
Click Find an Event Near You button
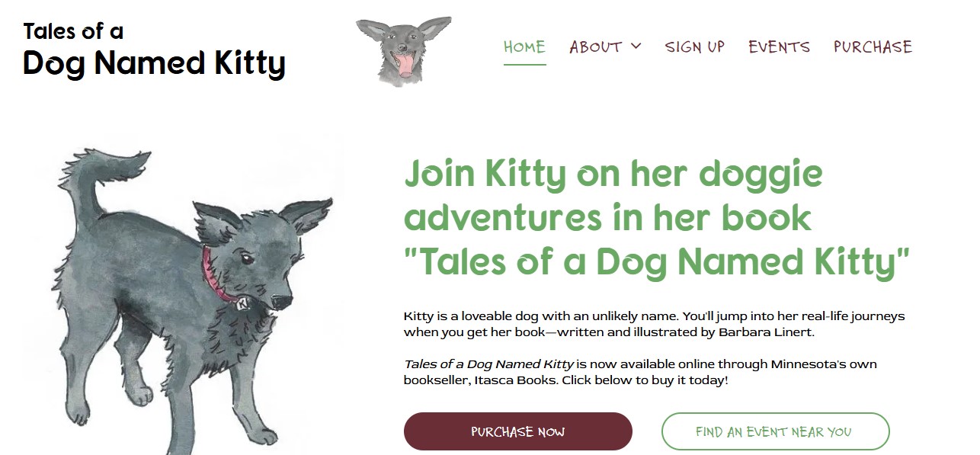tap(775, 431)
